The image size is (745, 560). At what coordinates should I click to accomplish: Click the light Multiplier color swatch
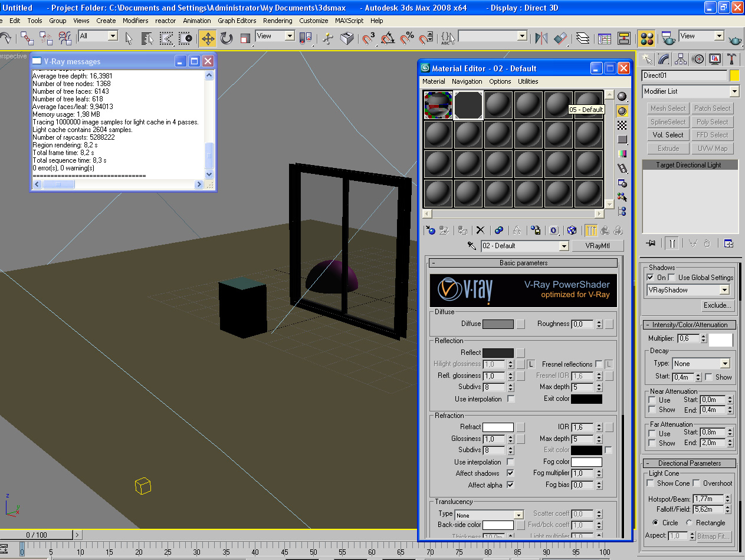[721, 340]
